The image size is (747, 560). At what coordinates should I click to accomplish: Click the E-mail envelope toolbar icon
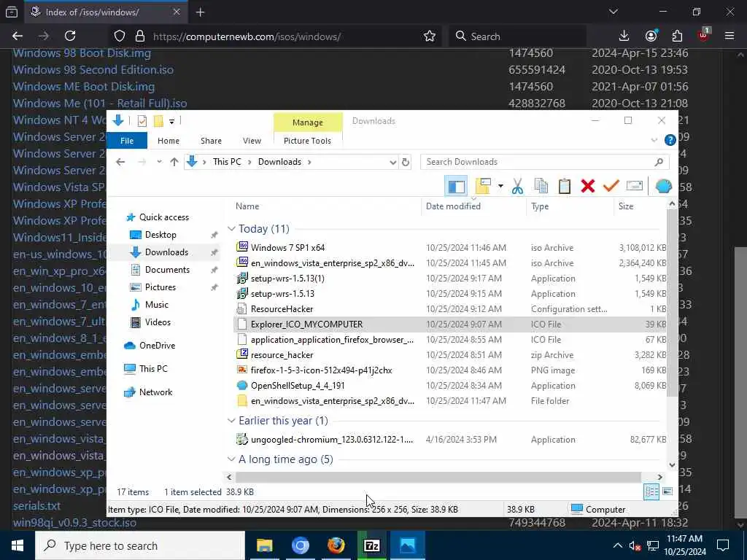(635, 186)
